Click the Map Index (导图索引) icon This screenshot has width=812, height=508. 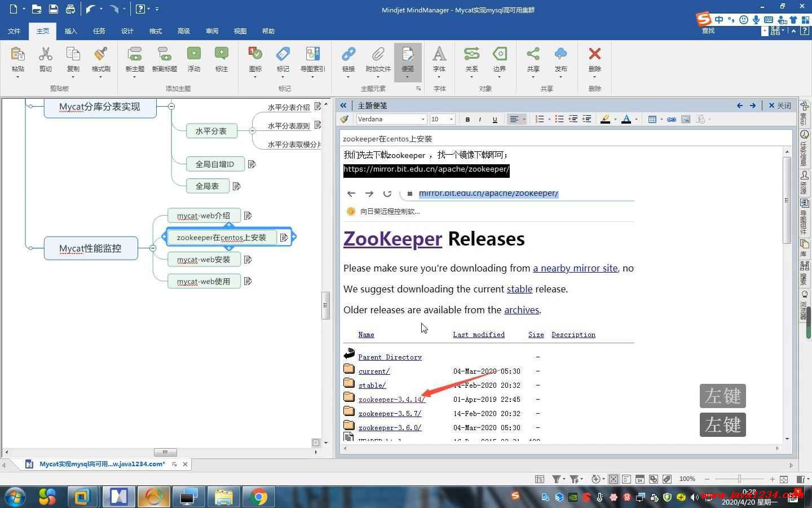[312, 54]
